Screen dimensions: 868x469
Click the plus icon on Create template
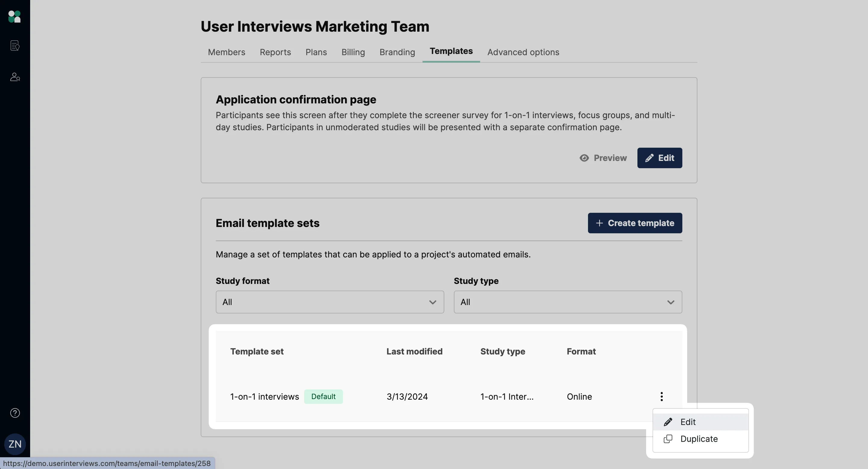[599, 223]
